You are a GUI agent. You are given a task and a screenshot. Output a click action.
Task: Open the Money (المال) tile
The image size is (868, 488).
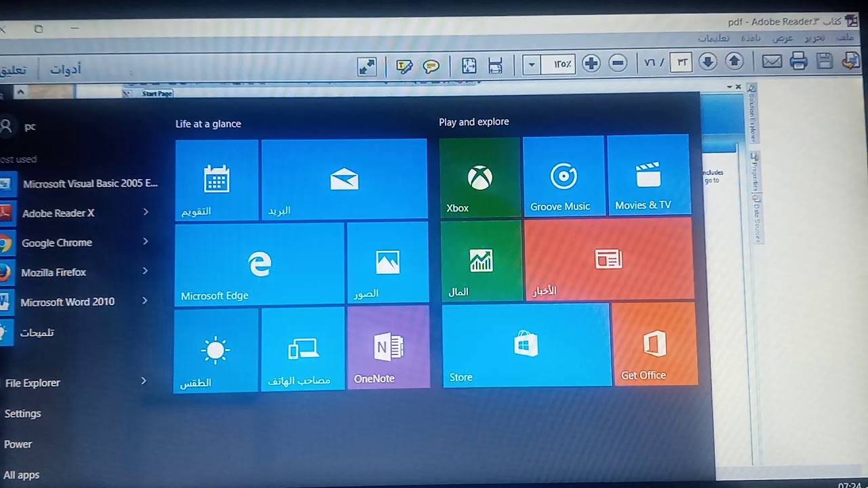tap(481, 261)
